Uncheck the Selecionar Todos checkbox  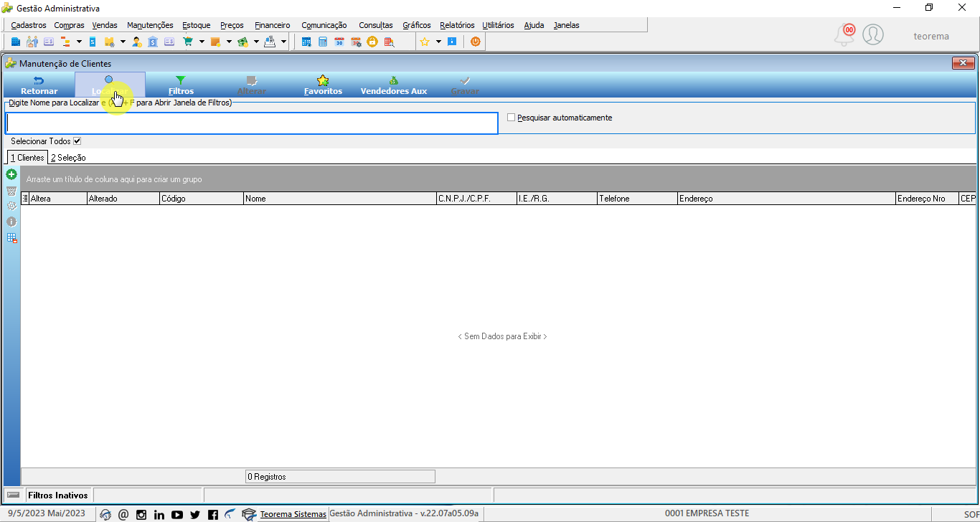pos(77,141)
